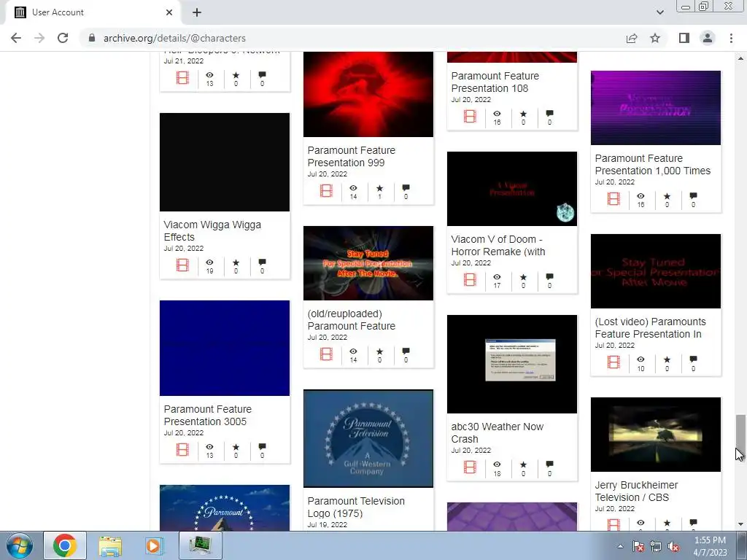
Task: Click reviews comment icon on Presentation 3005 card
Action: [262, 447]
